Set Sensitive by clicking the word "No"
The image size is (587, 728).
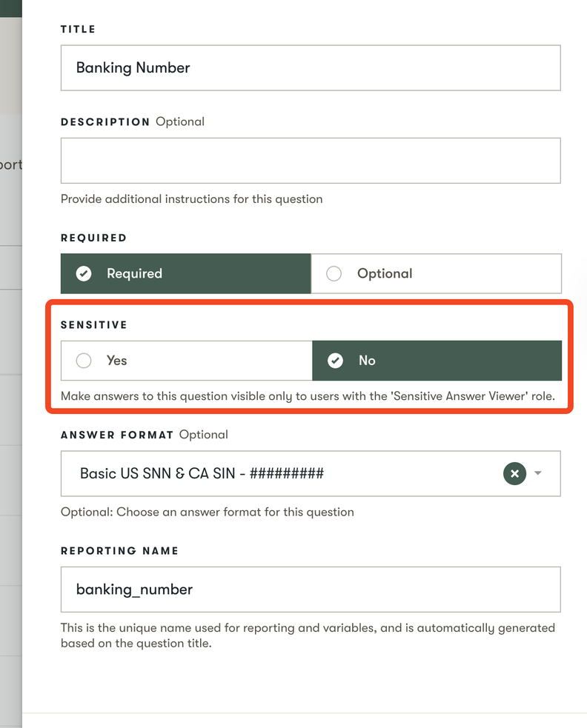[x=367, y=361]
